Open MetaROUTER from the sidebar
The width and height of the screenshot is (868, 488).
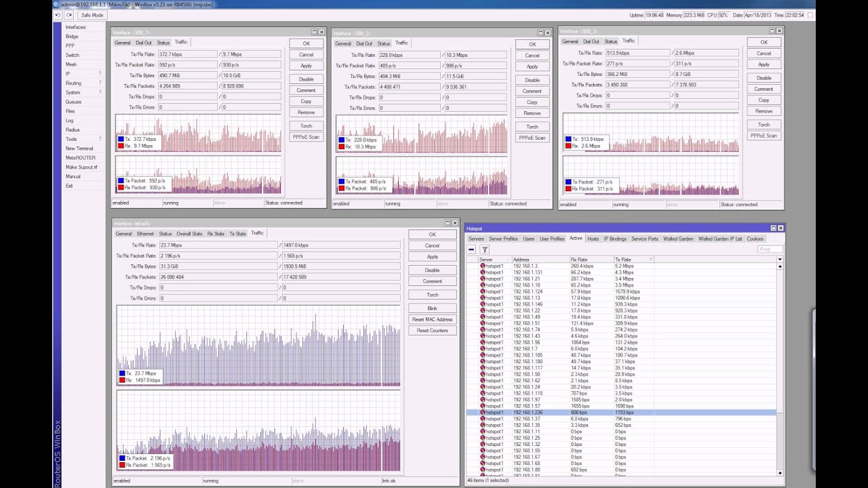point(80,158)
